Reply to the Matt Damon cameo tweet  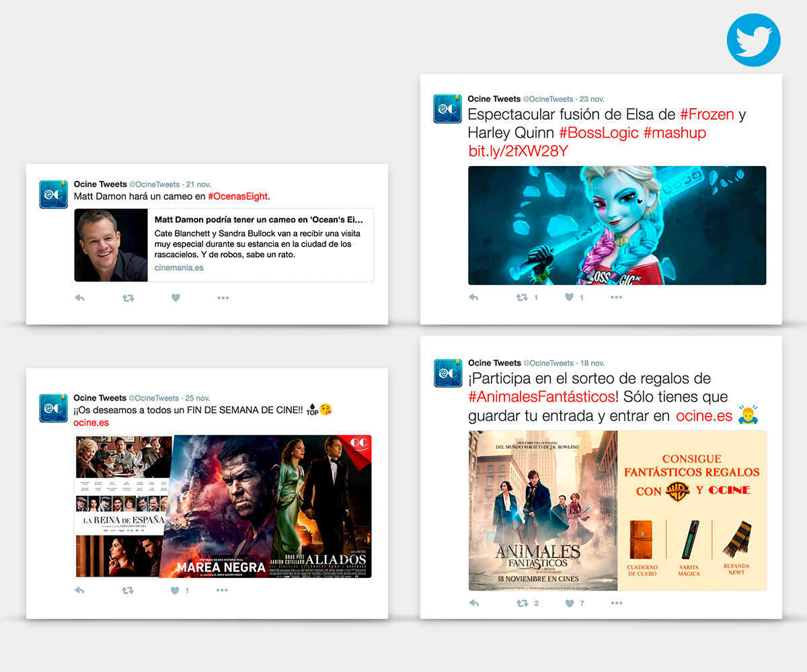click(79, 298)
